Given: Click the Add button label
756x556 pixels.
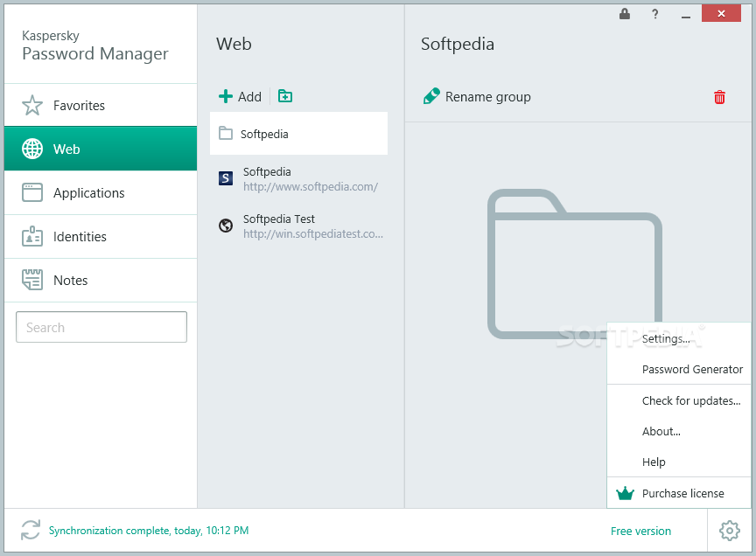Looking at the screenshot, I should click(x=249, y=97).
